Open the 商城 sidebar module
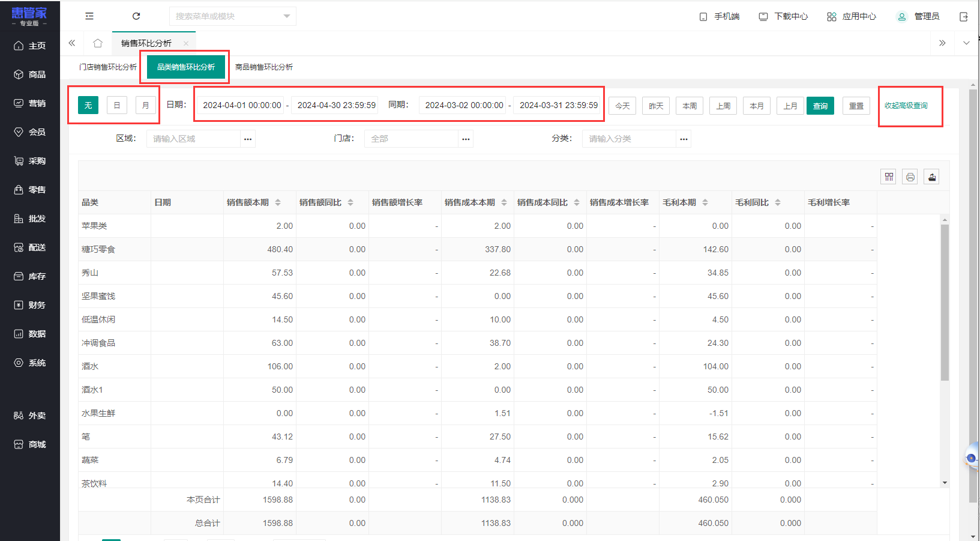 click(30, 444)
